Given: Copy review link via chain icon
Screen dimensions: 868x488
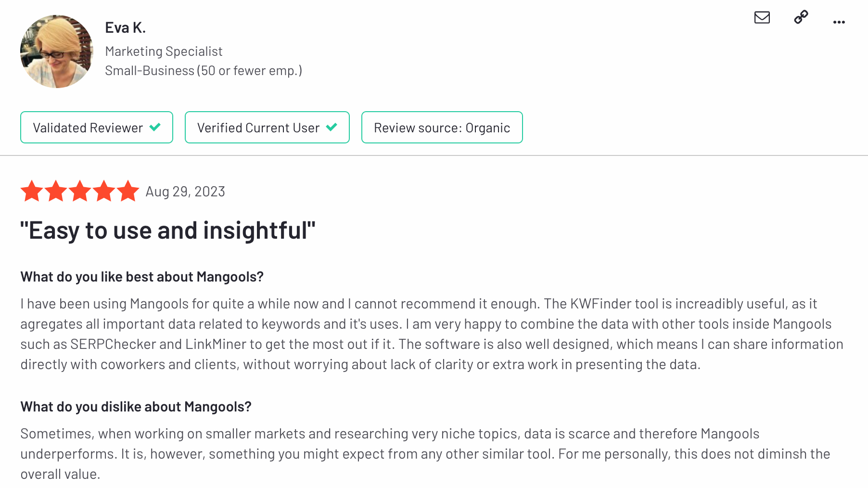Looking at the screenshot, I should pyautogui.click(x=801, y=17).
